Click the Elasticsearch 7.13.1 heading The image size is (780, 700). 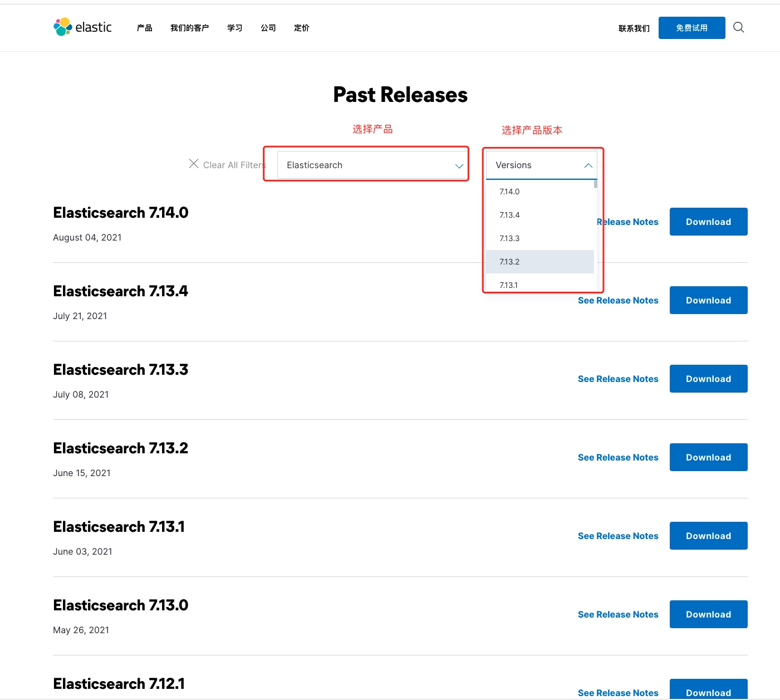click(x=119, y=527)
